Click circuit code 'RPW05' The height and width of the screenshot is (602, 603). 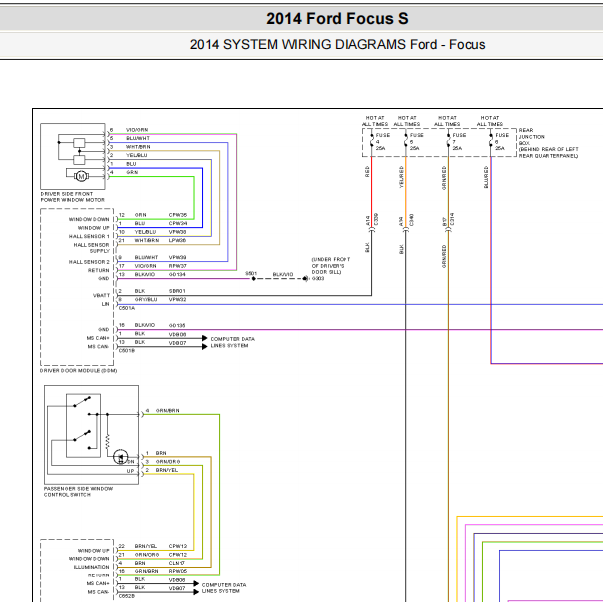pyautogui.click(x=178, y=572)
